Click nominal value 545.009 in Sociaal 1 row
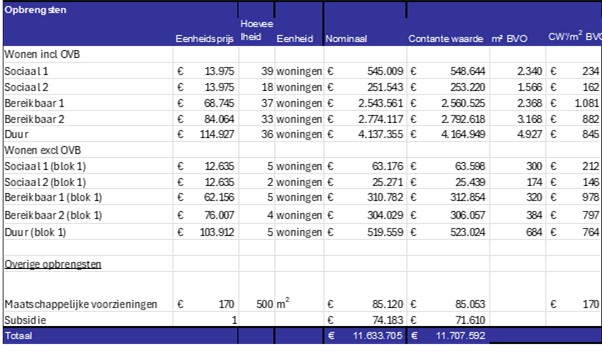 pyautogui.click(x=385, y=71)
